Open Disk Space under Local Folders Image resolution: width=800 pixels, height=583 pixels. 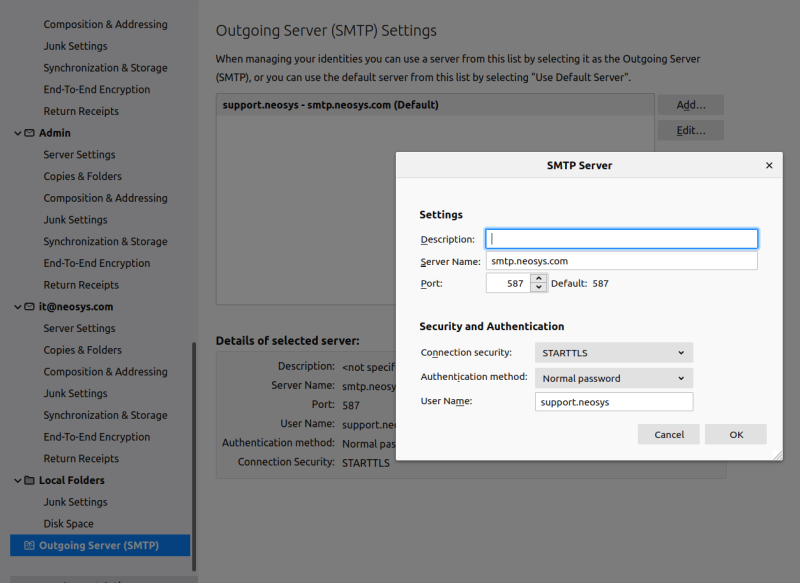(x=68, y=524)
